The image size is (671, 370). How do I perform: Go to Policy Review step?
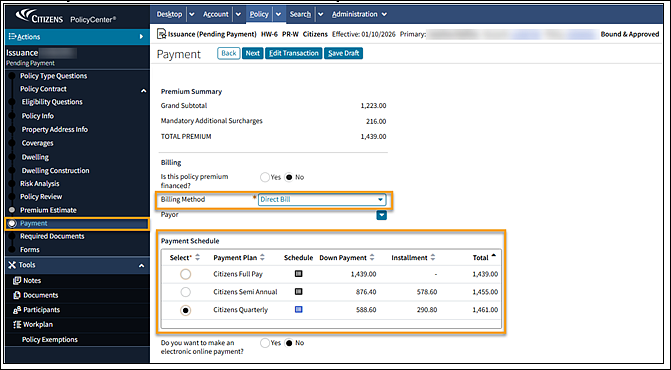coord(41,196)
